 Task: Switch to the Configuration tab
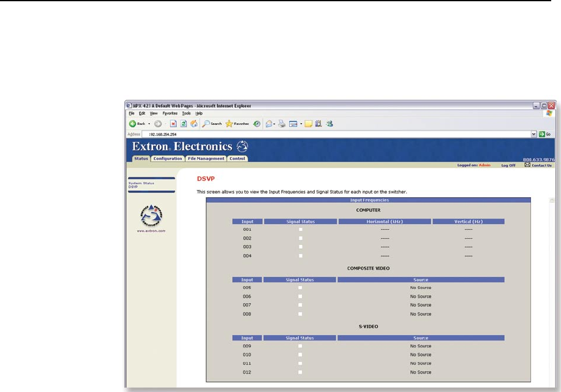[168, 159]
